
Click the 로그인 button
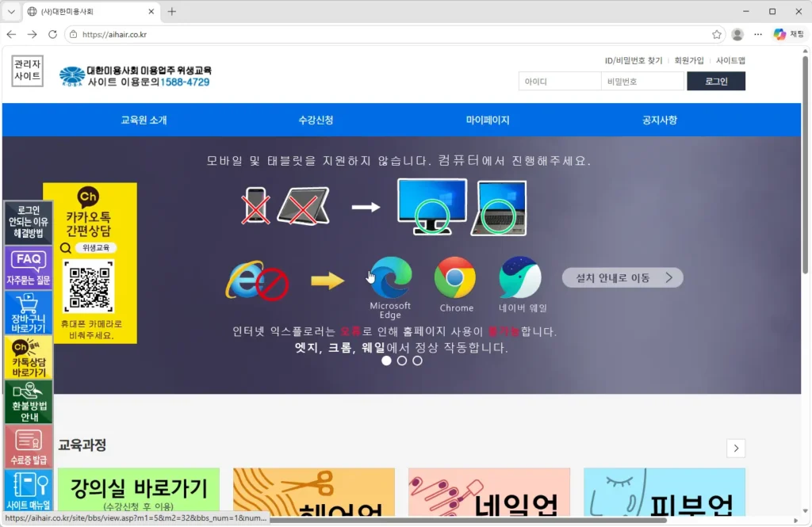[716, 82]
